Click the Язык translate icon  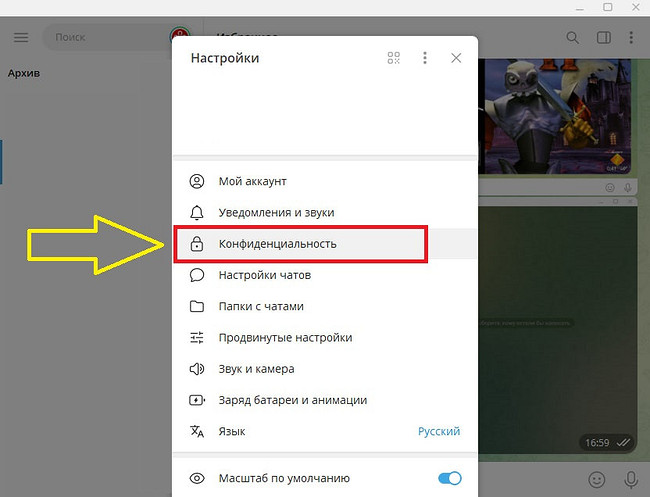point(197,431)
